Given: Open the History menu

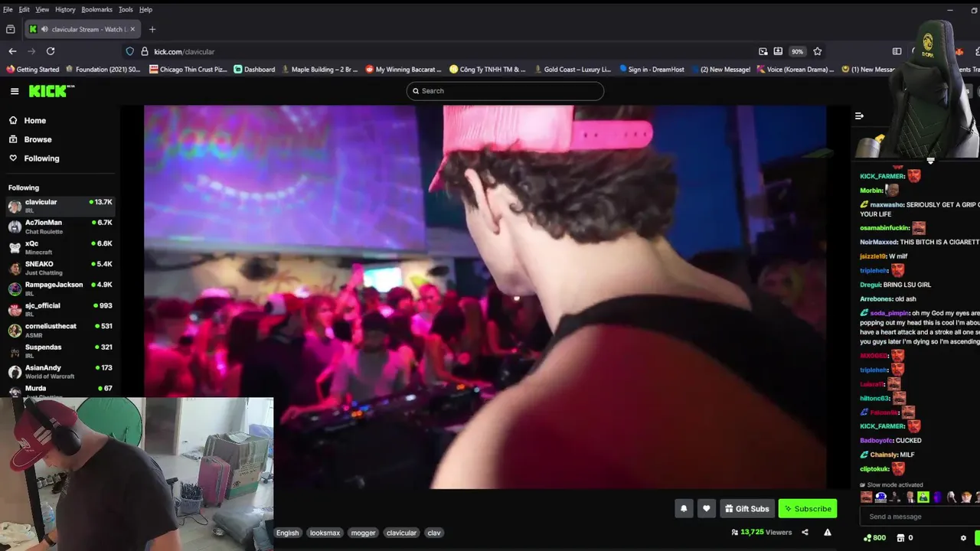Looking at the screenshot, I should click(x=65, y=9).
